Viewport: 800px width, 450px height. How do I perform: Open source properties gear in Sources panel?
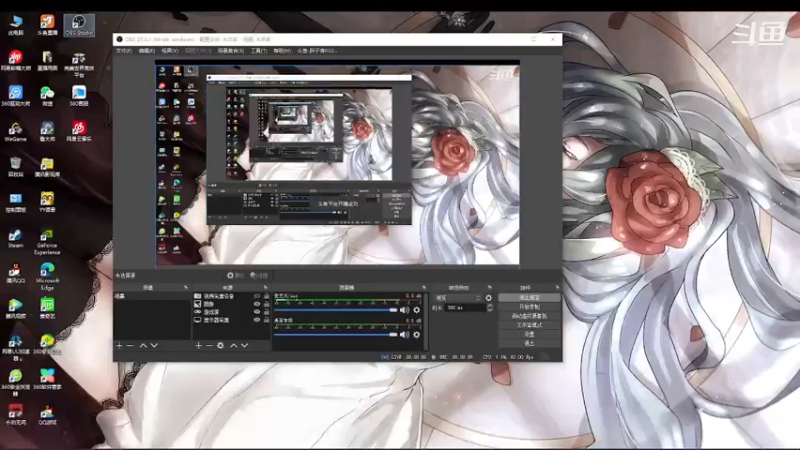(x=220, y=345)
